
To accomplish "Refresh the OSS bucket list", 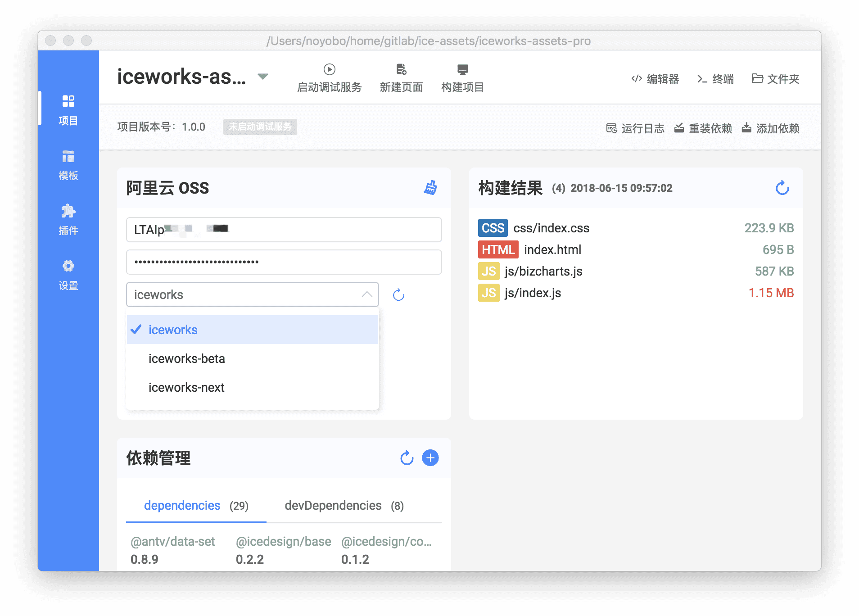I will tap(398, 295).
